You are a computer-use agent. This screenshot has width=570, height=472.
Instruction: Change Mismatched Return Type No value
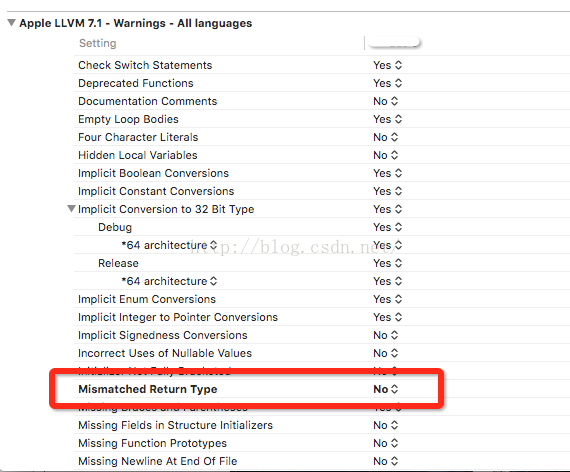click(386, 389)
